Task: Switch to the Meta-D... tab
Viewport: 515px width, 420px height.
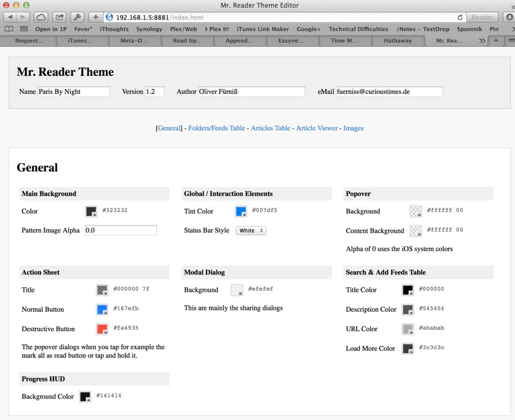Action: point(134,41)
